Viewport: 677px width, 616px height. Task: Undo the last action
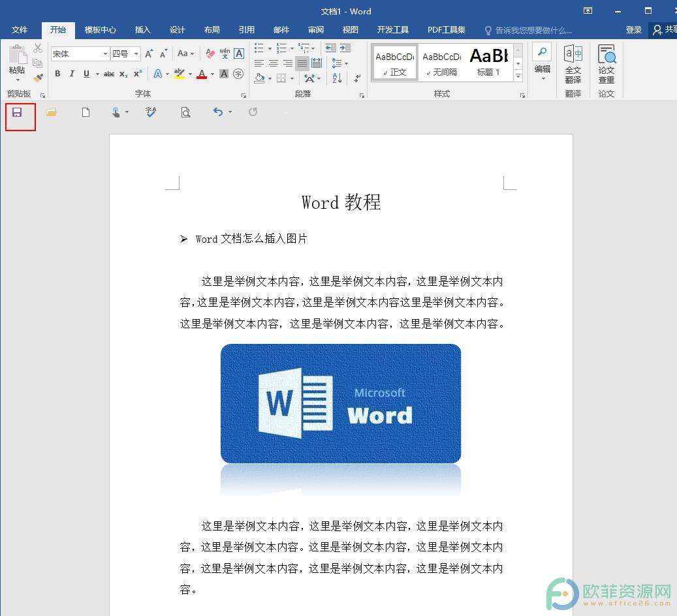pos(218,112)
